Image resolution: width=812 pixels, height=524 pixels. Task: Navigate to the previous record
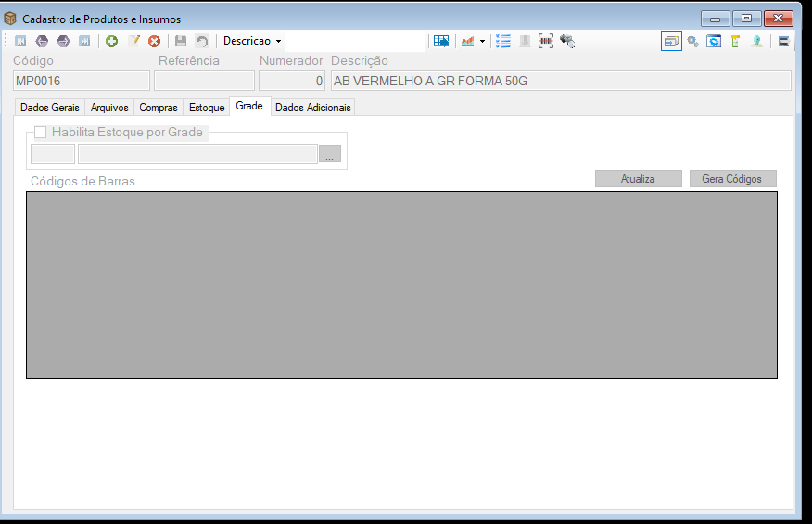42,41
